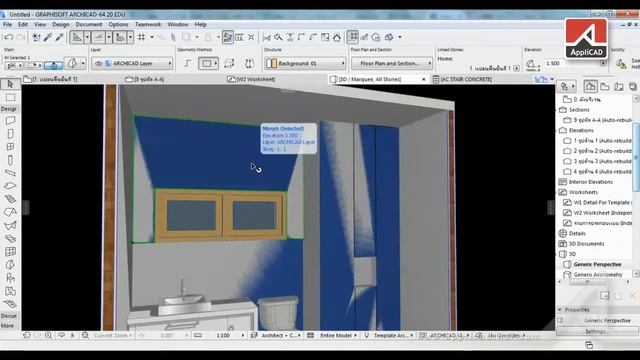Open the Entire Model dropdown in the bottom bar
This screenshot has width=640, height=360.
click(x=338, y=336)
